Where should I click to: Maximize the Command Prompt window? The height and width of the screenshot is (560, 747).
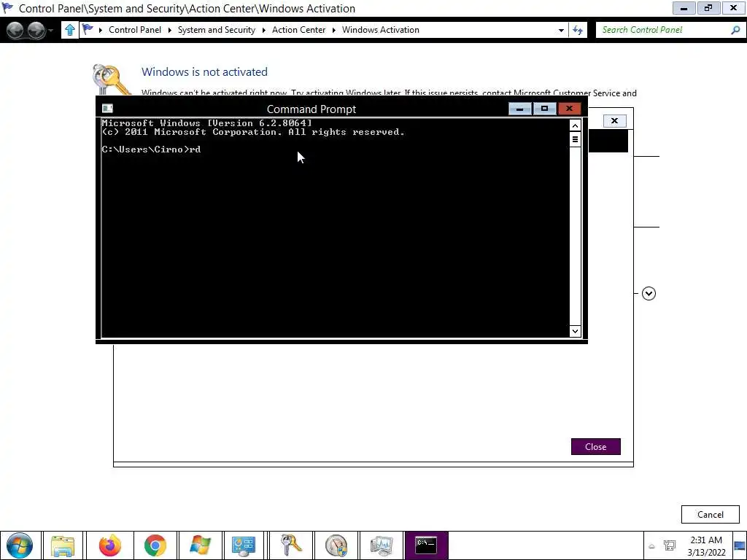click(x=544, y=109)
